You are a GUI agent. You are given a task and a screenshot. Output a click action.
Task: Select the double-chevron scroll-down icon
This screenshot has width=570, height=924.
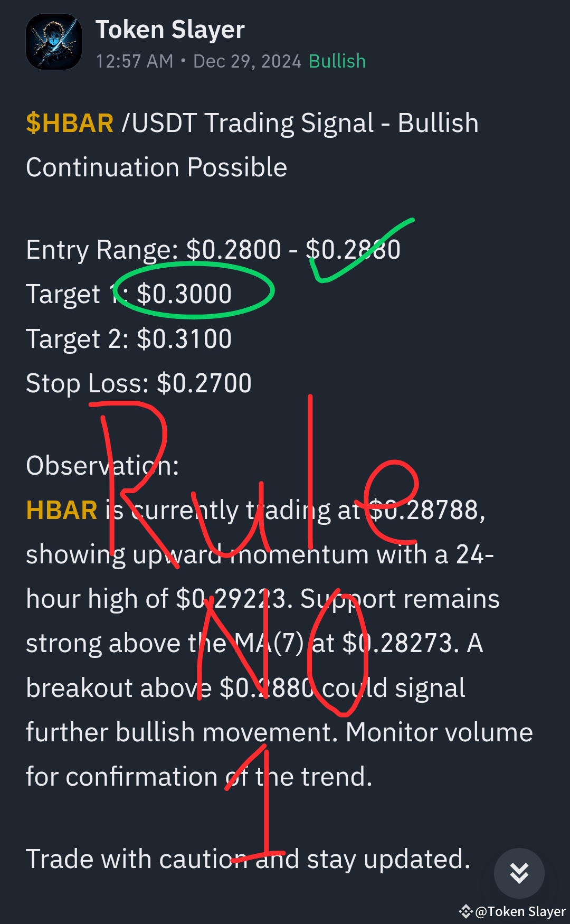point(519,873)
